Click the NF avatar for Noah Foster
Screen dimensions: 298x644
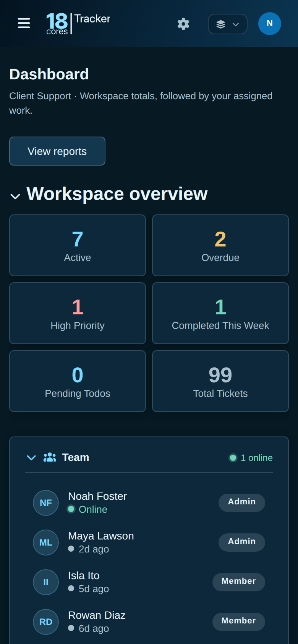(46, 503)
